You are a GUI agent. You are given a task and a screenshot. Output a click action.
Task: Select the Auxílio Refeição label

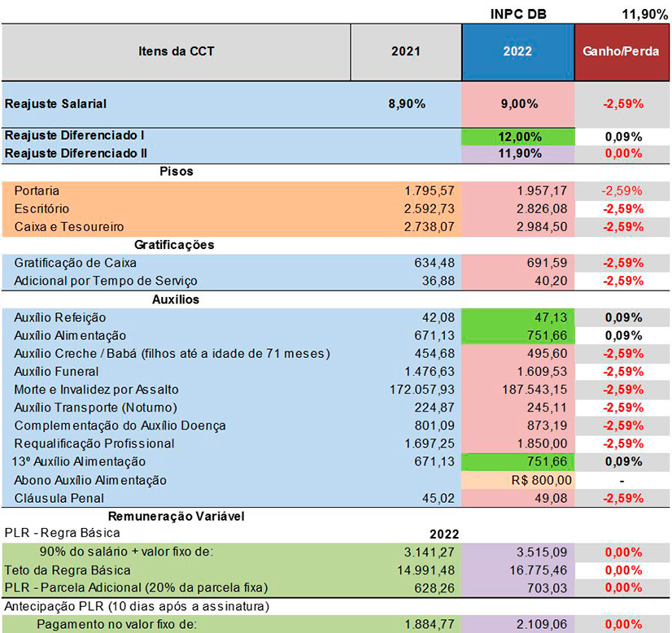(60, 317)
